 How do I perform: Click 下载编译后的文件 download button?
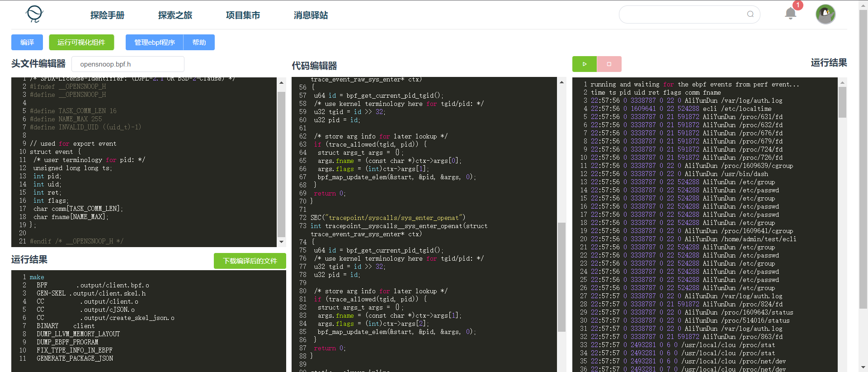pos(250,261)
